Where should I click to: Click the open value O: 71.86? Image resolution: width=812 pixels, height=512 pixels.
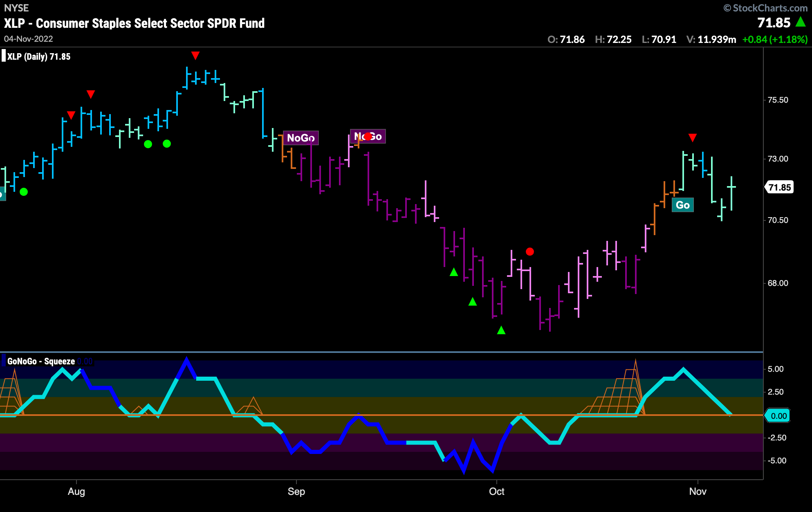pyautogui.click(x=566, y=39)
